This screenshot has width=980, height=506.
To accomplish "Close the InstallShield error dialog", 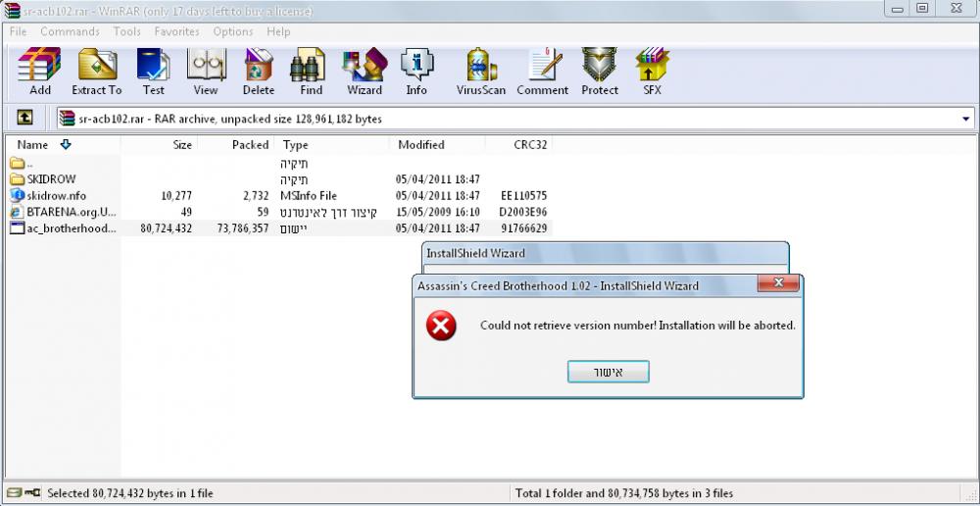I will [x=779, y=285].
